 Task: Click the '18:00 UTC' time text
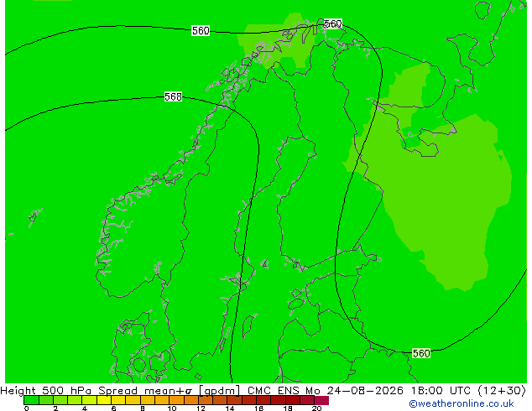(441, 391)
